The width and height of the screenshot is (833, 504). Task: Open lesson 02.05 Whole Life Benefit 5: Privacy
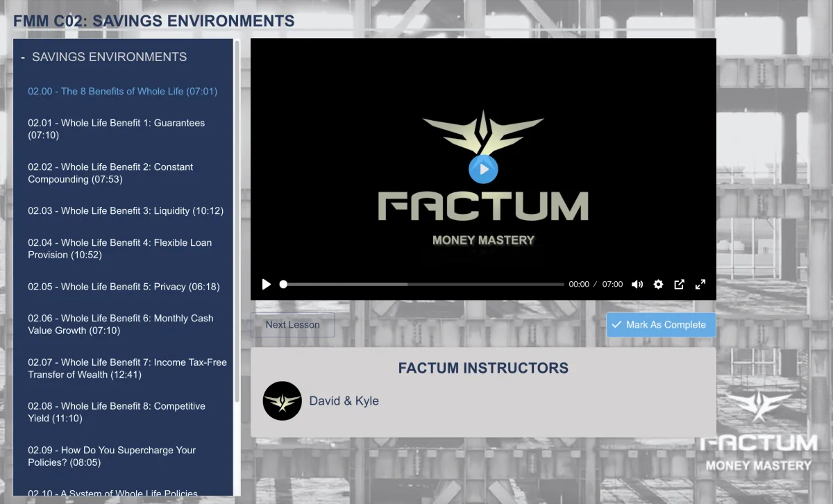(124, 287)
